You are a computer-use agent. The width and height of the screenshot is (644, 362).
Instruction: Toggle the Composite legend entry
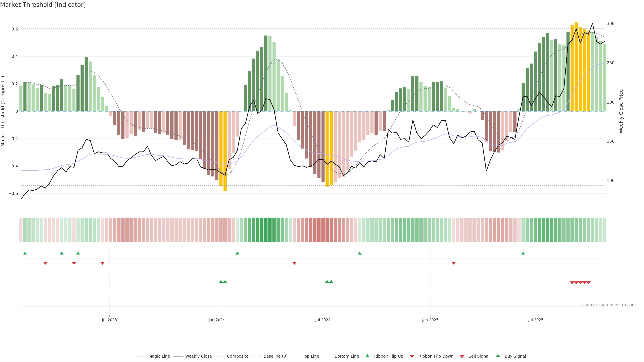click(x=237, y=356)
